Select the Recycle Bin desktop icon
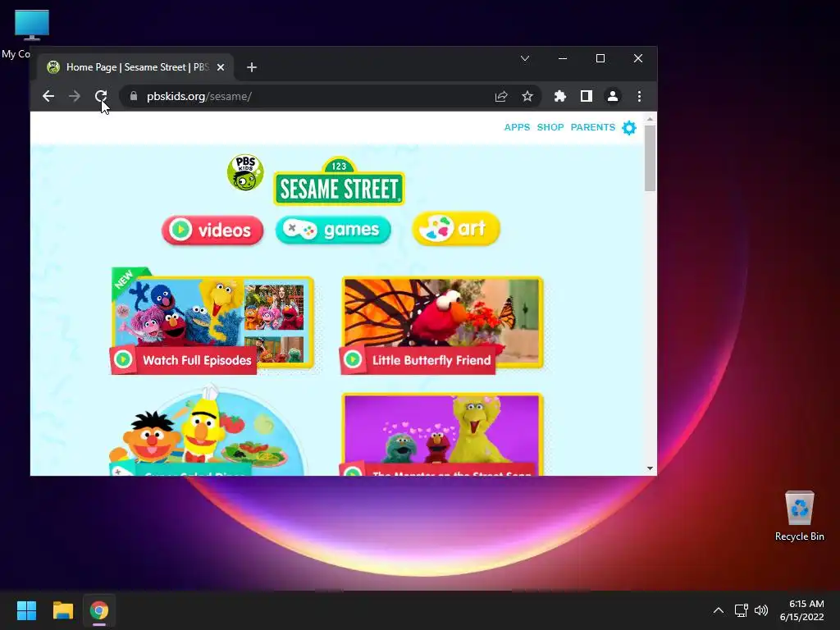The height and width of the screenshot is (630, 840). 799,517
